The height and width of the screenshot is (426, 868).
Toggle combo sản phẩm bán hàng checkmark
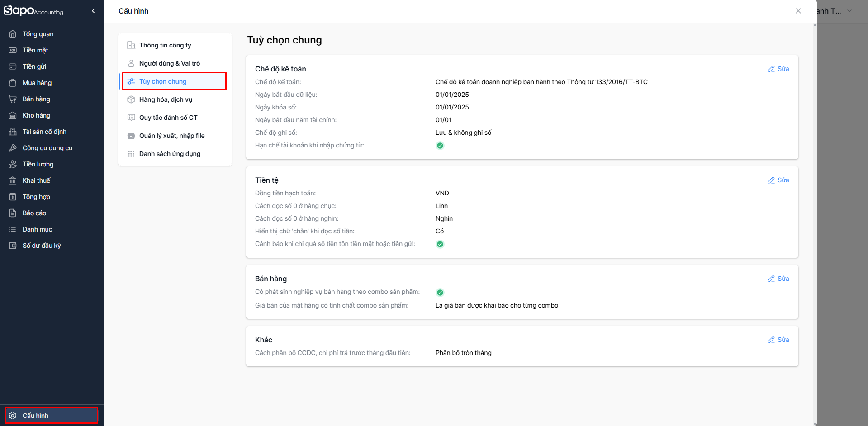pyautogui.click(x=440, y=293)
